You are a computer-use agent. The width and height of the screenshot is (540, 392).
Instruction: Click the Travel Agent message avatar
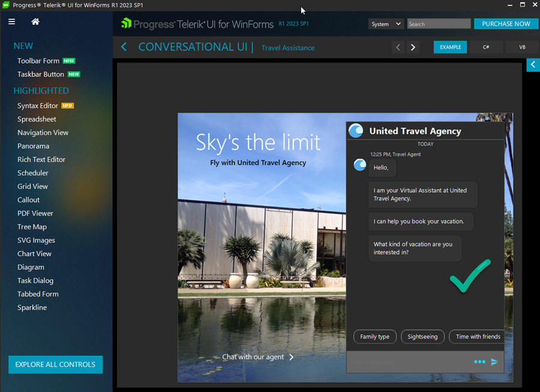pyautogui.click(x=360, y=164)
